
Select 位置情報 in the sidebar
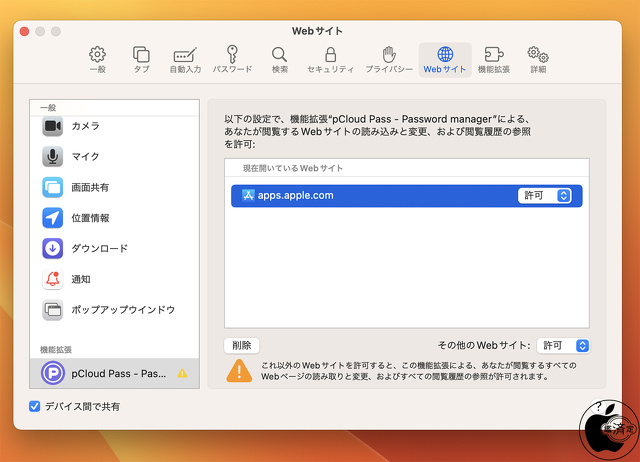pyautogui.click(x=114, y=218)
